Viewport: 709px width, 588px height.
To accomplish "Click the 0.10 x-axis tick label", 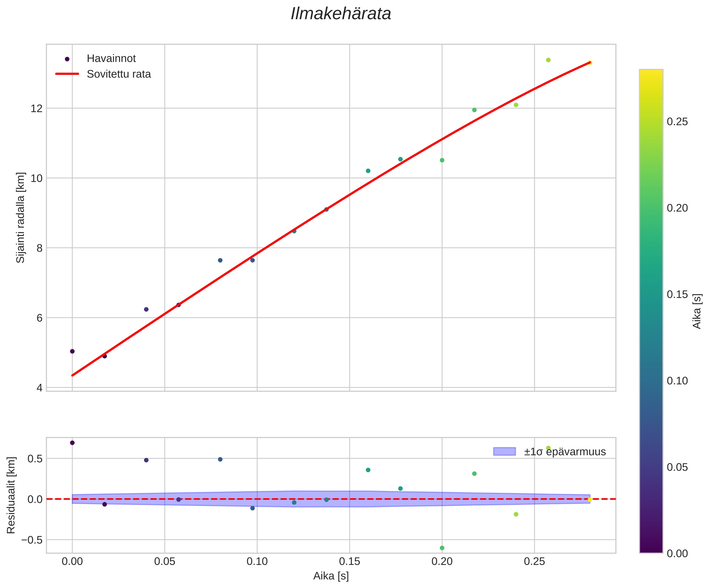I will click(x=257, y=561).
